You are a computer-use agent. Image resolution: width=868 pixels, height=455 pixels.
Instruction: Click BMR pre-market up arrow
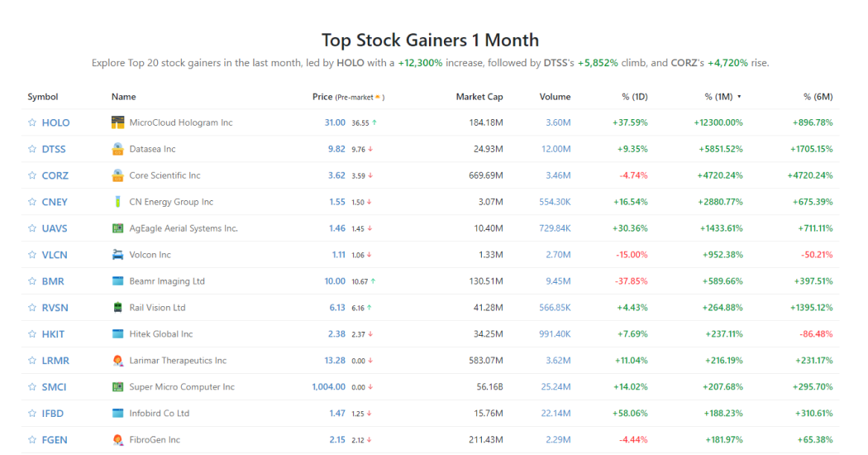click(373, 281)
